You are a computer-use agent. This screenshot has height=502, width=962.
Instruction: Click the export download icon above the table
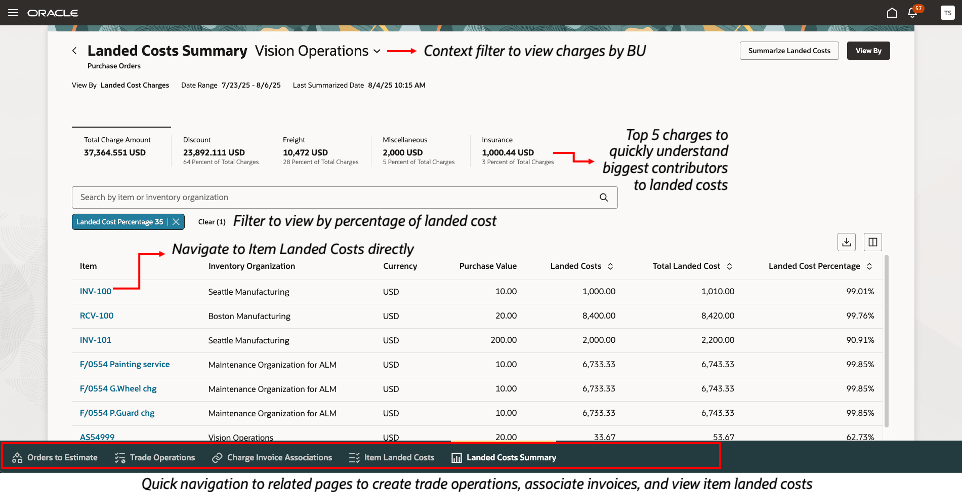click(847, 242)
